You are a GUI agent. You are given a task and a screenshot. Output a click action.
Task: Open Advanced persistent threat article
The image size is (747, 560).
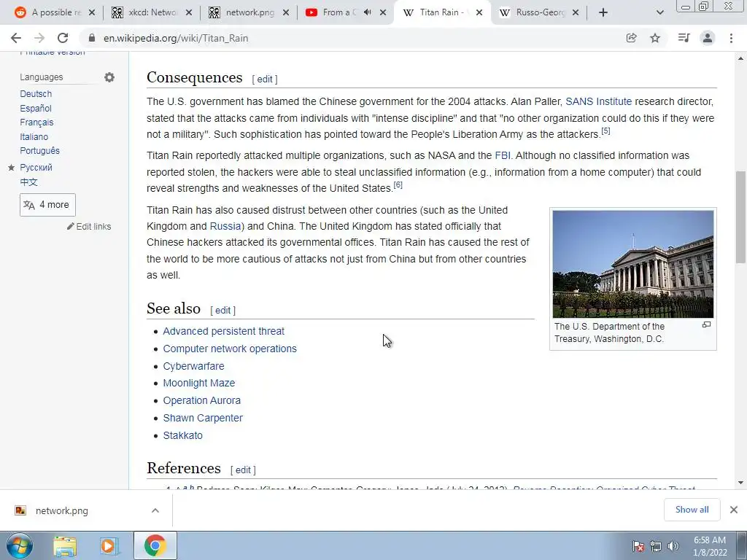coord(223,331)
